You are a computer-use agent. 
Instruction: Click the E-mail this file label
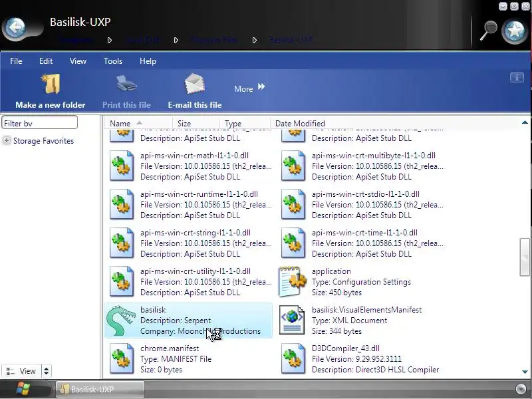(x=195, y=105)
